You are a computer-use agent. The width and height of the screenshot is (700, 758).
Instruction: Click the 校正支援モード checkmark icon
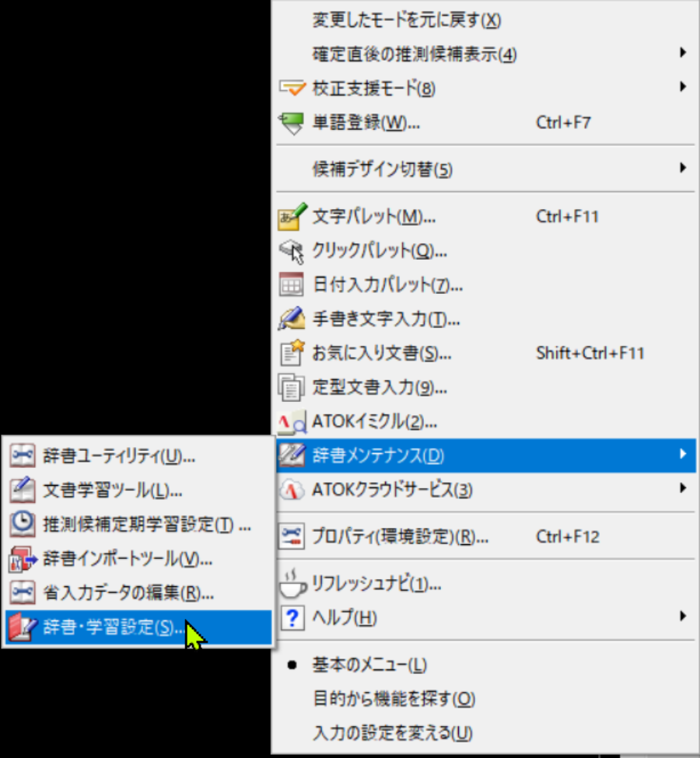coord(292,89)
